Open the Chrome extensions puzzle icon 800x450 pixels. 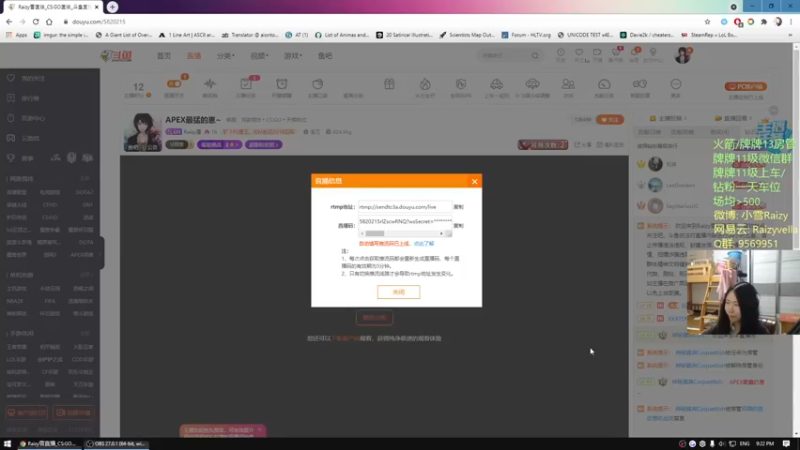[764, 22]
